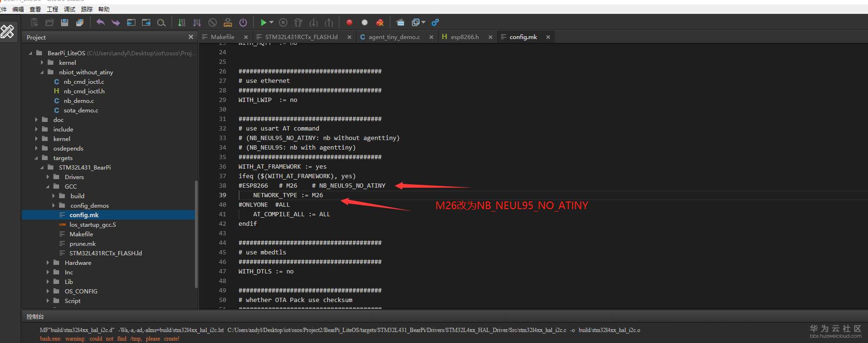
Task: Click the Step Into (down arrow) icon
Action: click(314, 22)
